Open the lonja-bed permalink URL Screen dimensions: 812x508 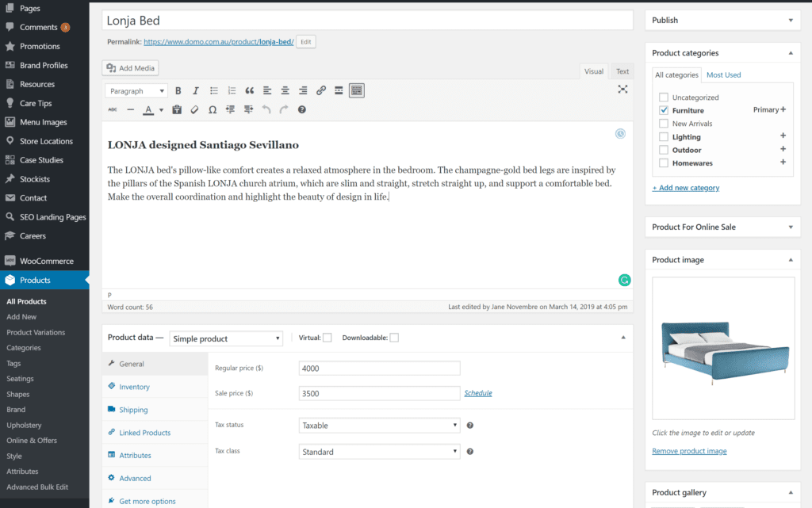(219, 42)
